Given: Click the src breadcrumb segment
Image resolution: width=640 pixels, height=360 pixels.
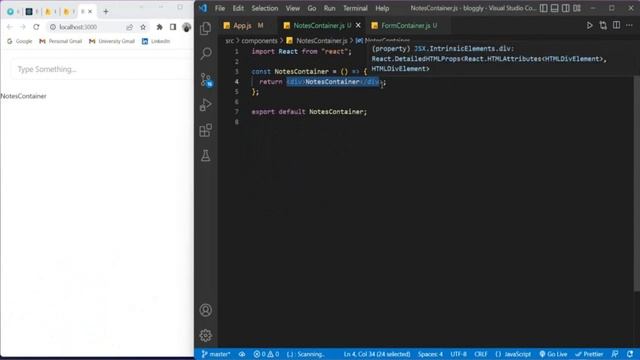Looking at the screenshot, I should (x=230, y=40).
